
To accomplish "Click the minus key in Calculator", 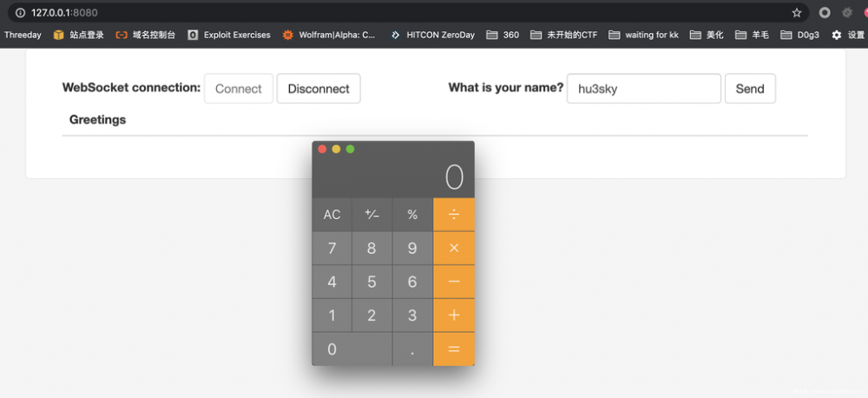I will click(454, 282).
